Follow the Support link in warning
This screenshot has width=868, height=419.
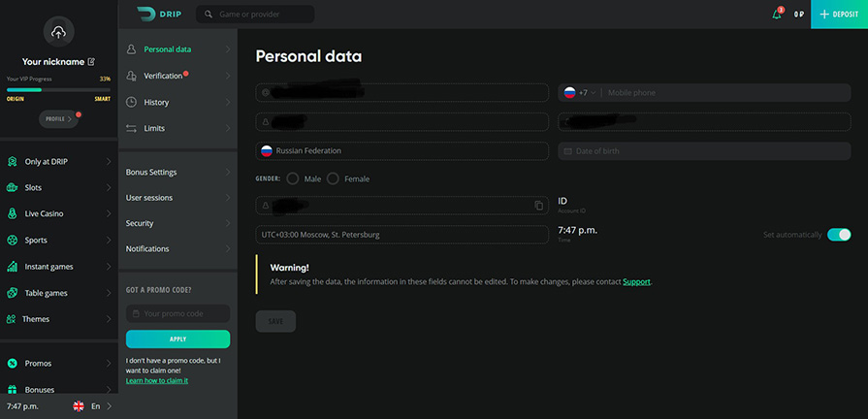pyautogui.click(x=636, y=281)
